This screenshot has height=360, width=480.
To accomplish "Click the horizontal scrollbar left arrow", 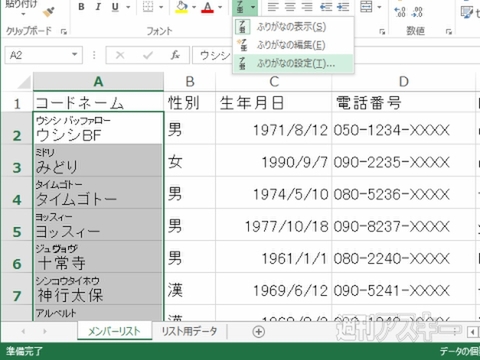I will (x=473, y=332).
